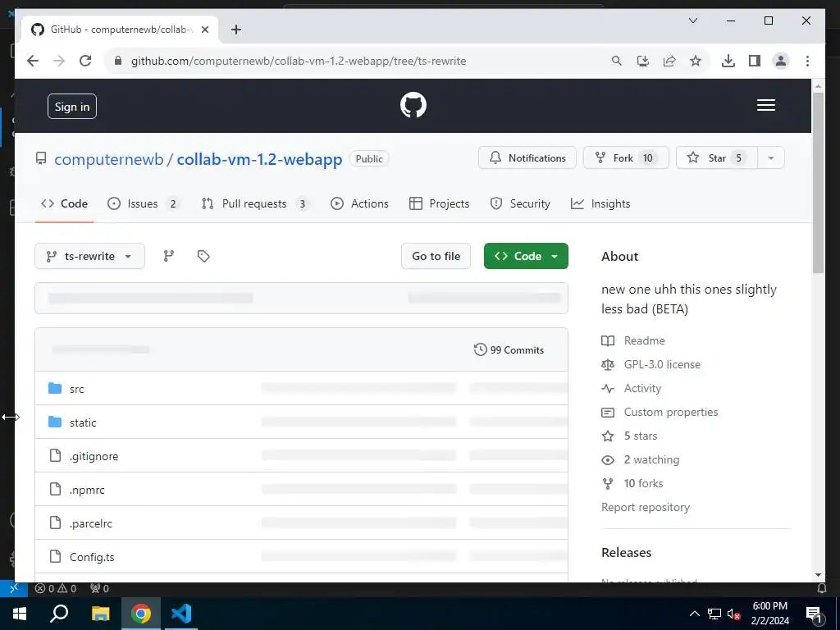Click install app icon in address bar
Viewport: 840px width, 630px height.
click(643, 61)
